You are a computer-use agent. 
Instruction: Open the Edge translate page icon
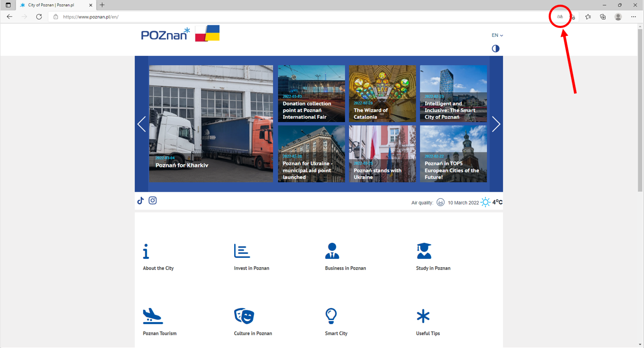pos(560,17)
